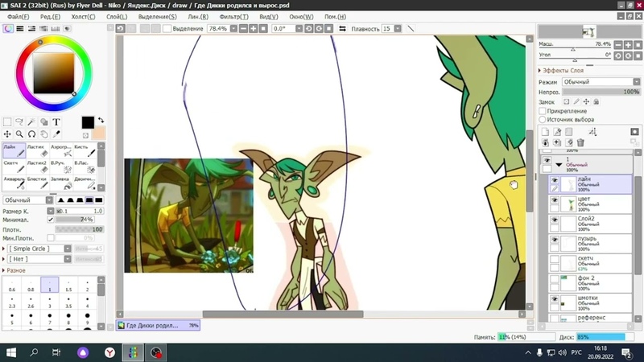Flip the canvas view horizontally
This screenshot has height=362, width=644.
342,29
